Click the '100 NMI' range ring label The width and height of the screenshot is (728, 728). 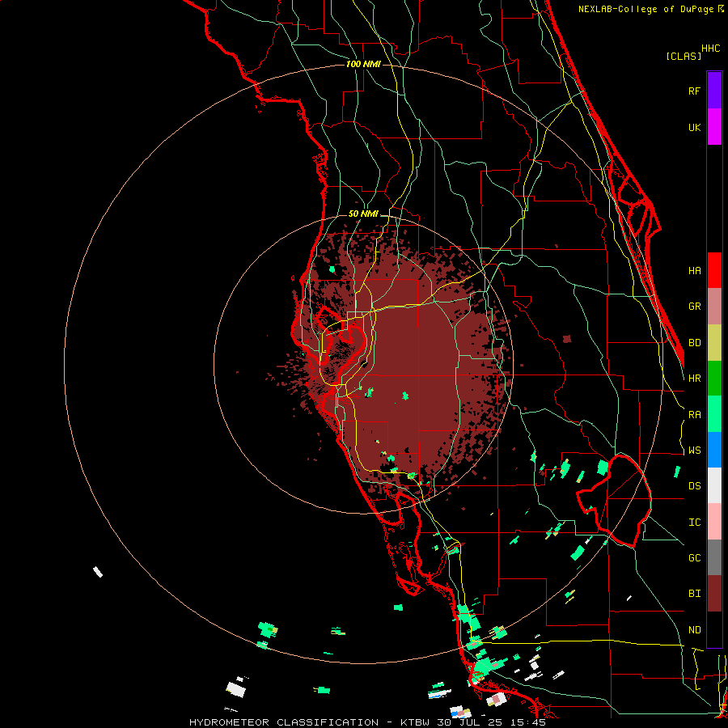(x=363, y=64)
